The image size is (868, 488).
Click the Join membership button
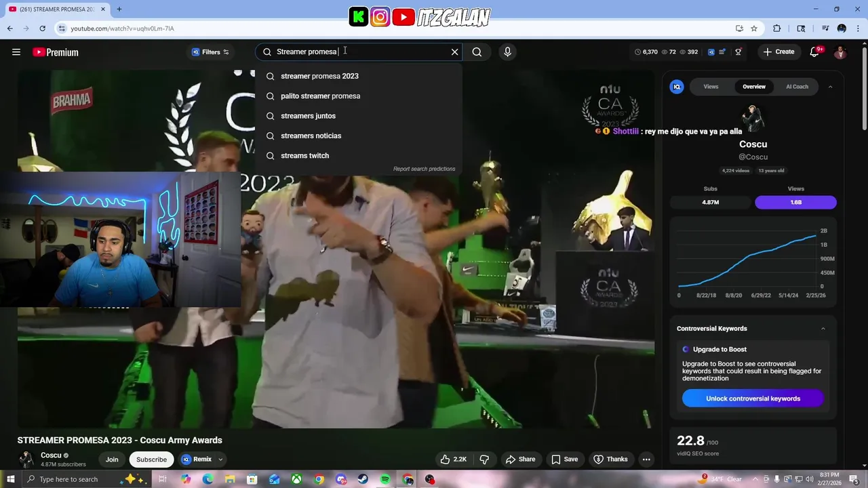[112, 460]
